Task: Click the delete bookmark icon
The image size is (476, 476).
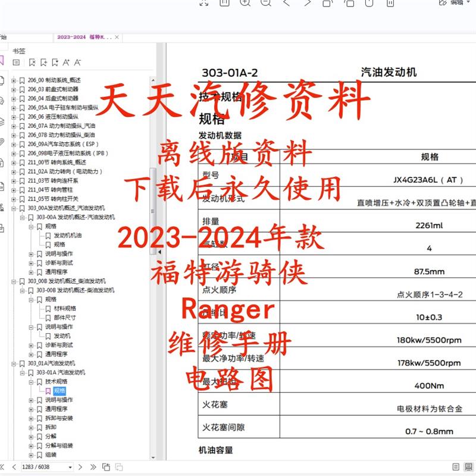Action: click(x=32, y=62)
